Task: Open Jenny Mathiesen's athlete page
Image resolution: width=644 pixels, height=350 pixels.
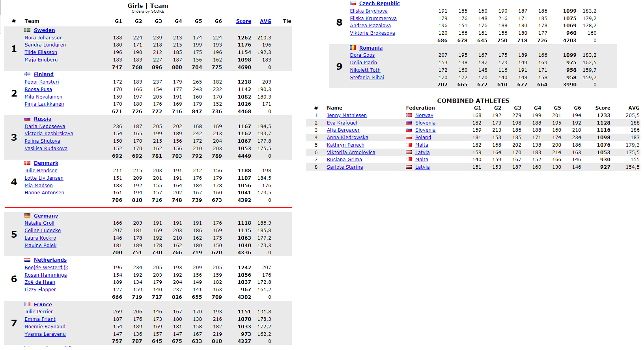Action: 347,115
